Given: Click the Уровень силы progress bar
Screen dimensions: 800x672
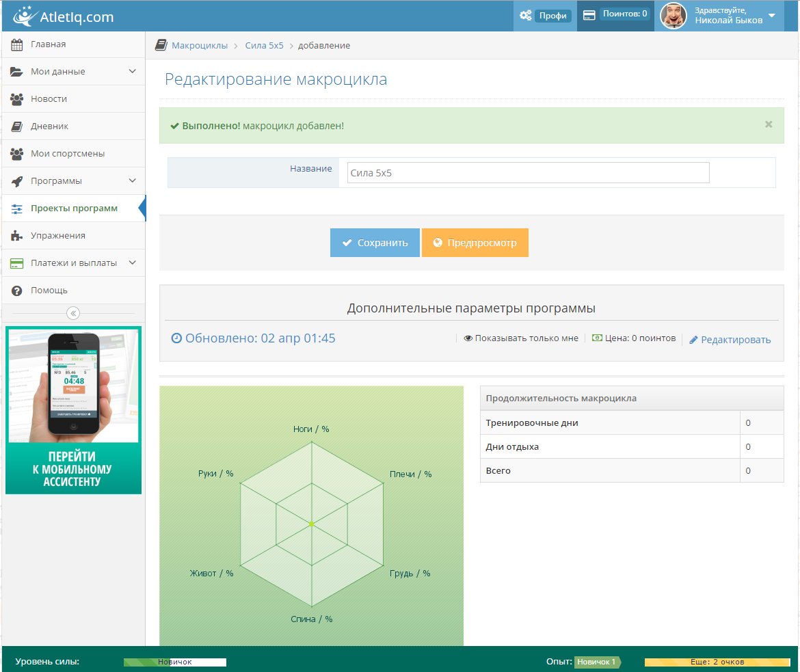Looking at the screenshot, I should [x=175, y=662].
